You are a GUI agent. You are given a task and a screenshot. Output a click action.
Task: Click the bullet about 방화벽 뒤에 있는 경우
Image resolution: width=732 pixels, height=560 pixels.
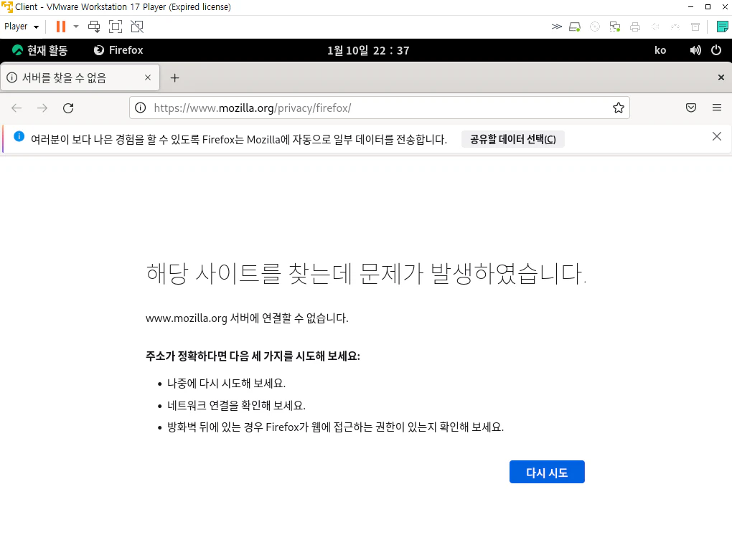point(335,427)
